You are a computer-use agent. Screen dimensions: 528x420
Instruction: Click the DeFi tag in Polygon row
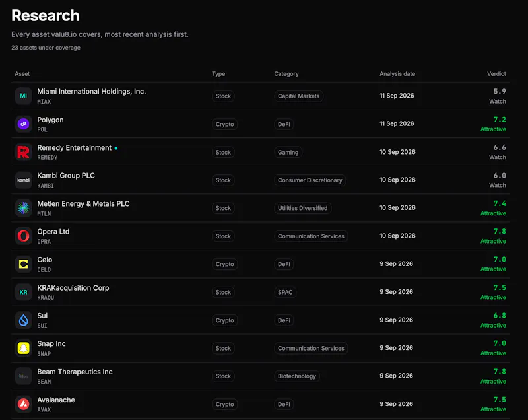click(x=284, y=124)
